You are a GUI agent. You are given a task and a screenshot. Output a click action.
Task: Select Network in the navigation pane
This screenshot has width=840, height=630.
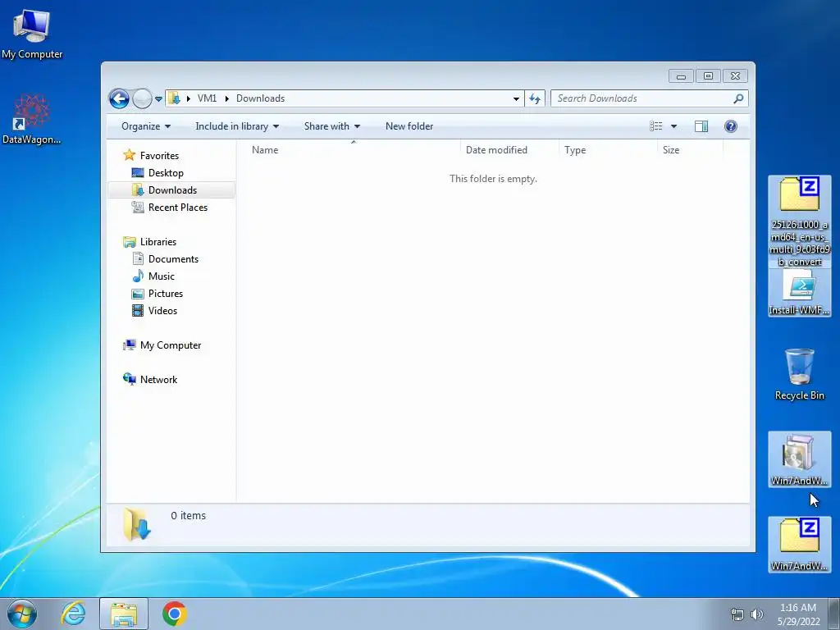[158, 380]
